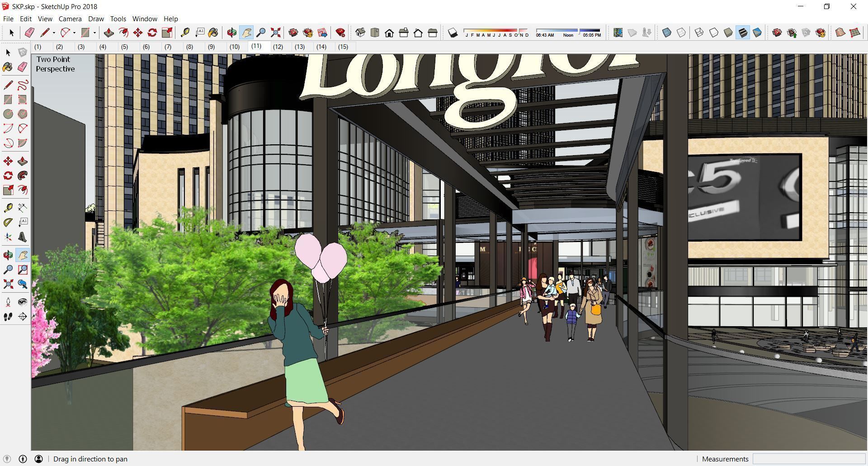Expand the Line tool dropdown arrow
The width and height of the screenshot is (868, 466).
tap(54, 33)
